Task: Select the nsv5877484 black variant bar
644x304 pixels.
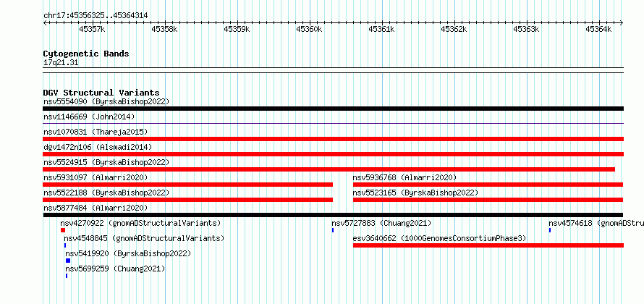Action: point(333,215)
